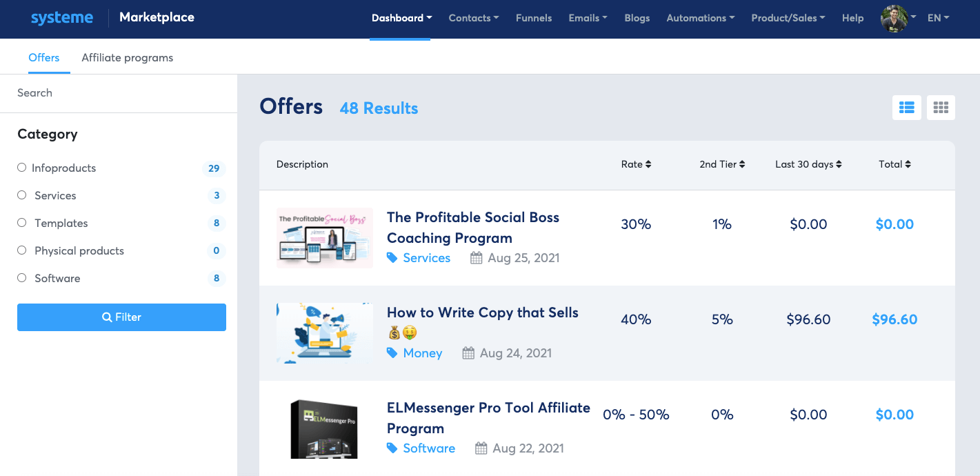Switch to Affiliate programs tab
Viewport: 980px width, 476px height.
127,58
